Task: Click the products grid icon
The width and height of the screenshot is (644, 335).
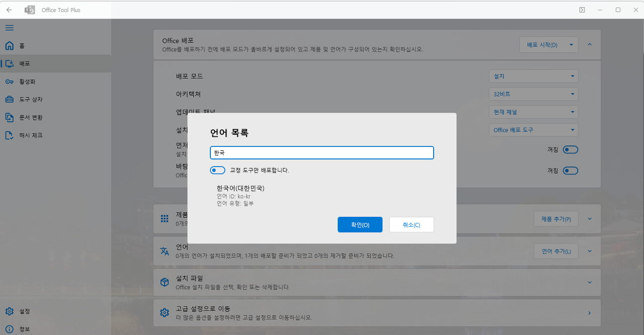Action: pyautogui.click(x=165, y=218)
